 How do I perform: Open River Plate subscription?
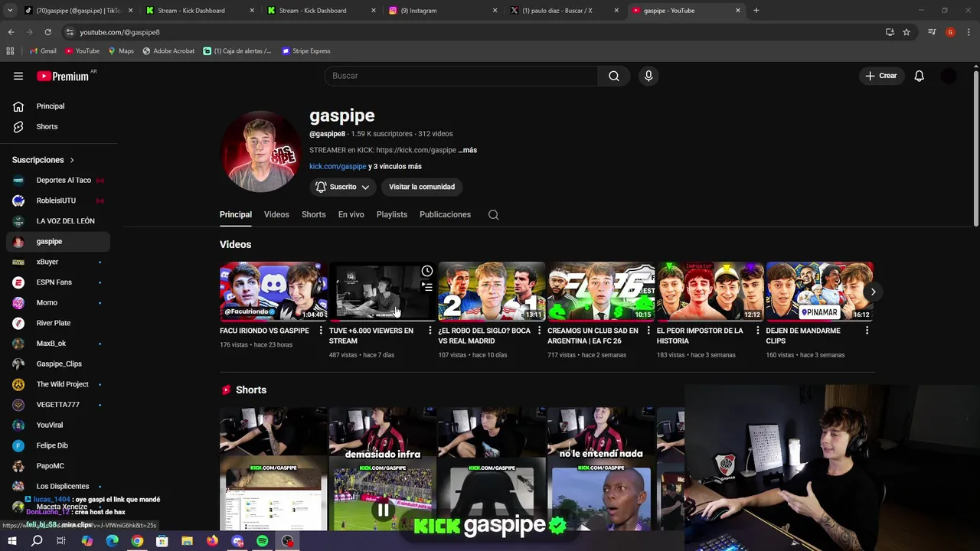coord(58,323)
